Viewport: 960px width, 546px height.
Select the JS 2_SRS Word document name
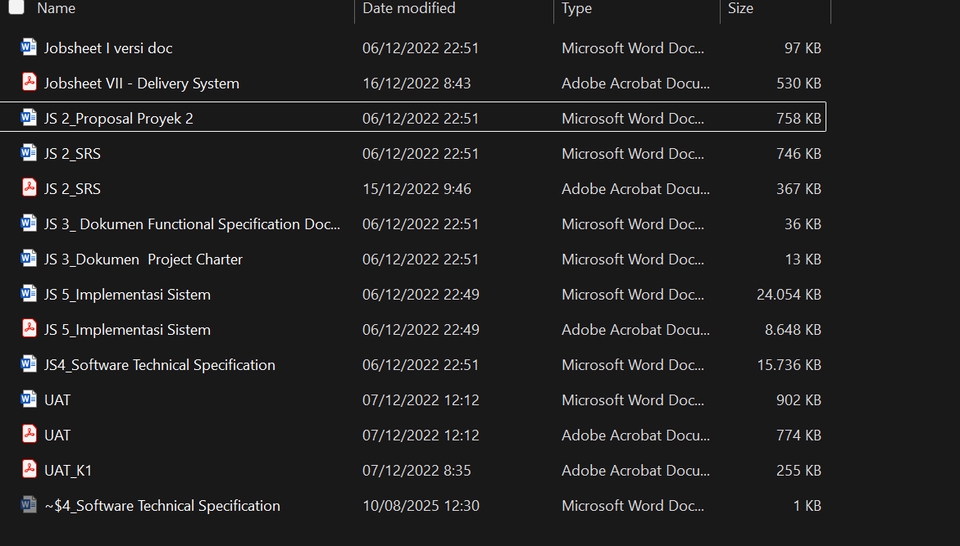[x=72, y=154]
